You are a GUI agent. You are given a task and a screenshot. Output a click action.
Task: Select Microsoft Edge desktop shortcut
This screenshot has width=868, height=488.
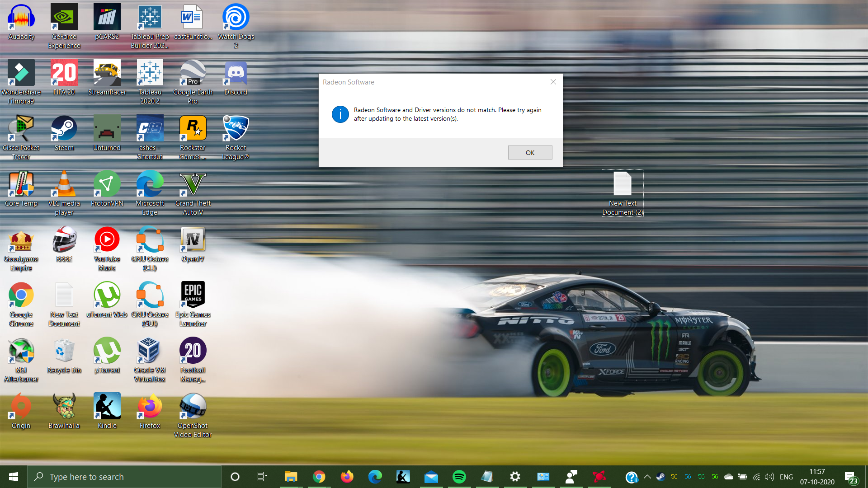coord(150,193)
